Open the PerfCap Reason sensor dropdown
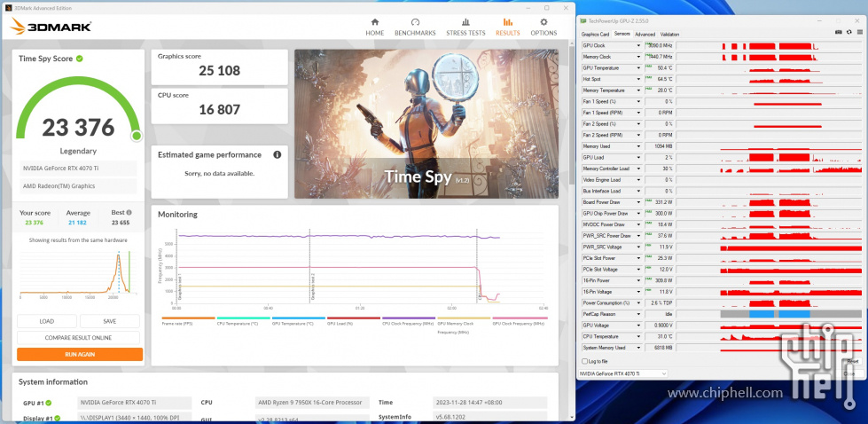868x424 pixels. point(638,314)
